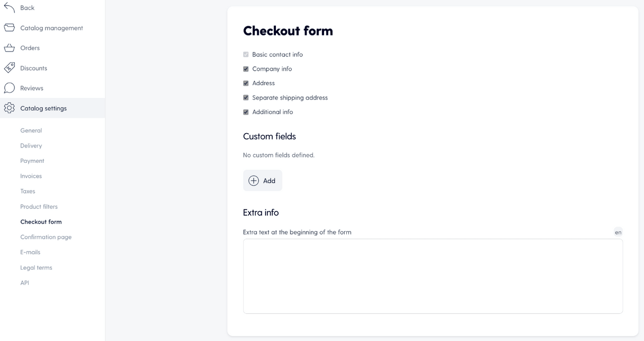Go to the Payment settings page
The image size is (644, 341).
[x=32, y=161]
